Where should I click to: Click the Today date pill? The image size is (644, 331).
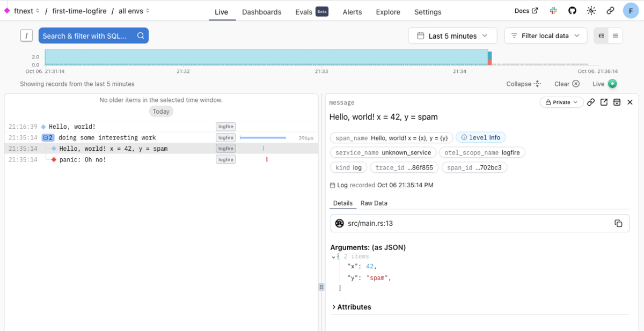coord(161,112)
